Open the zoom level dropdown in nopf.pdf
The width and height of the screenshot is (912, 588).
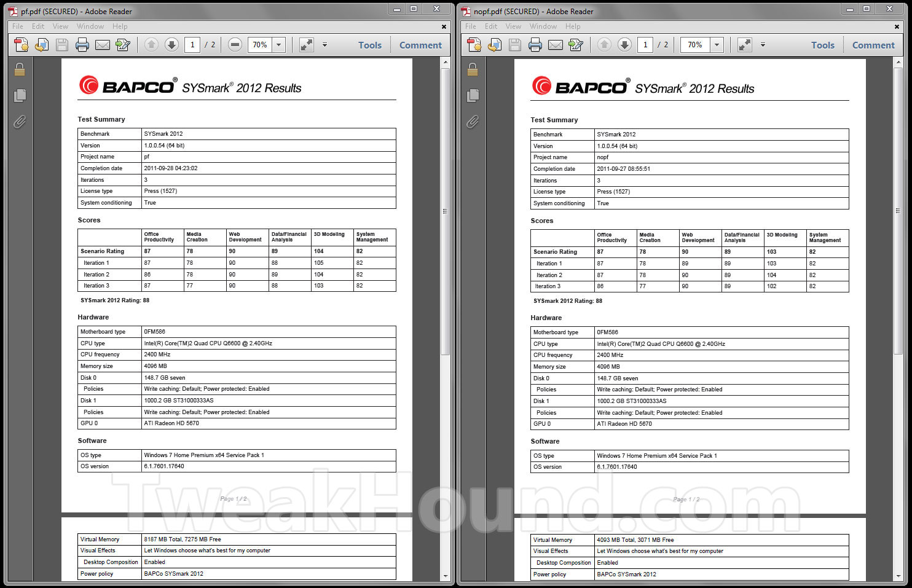(x=717, y=45)
